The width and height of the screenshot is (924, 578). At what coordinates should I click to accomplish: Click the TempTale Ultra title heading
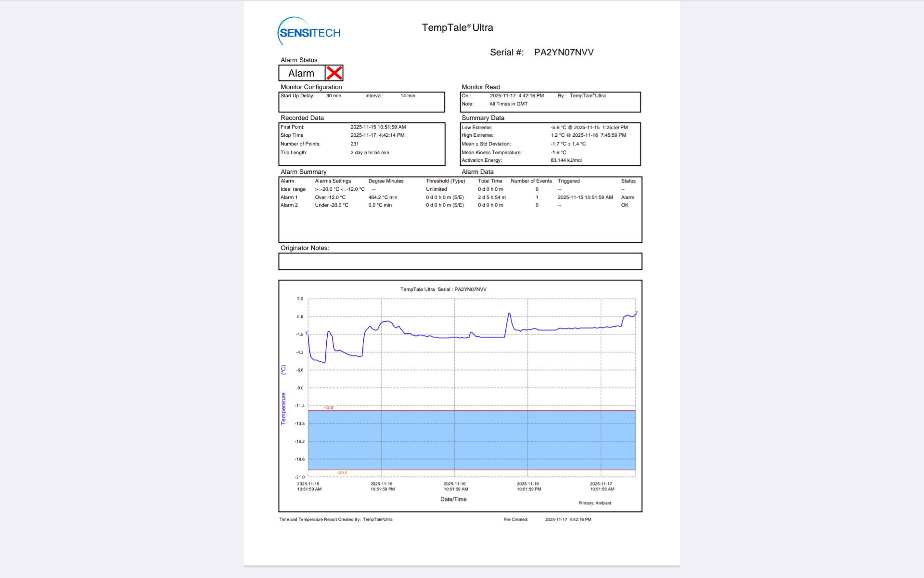point(457,27)
